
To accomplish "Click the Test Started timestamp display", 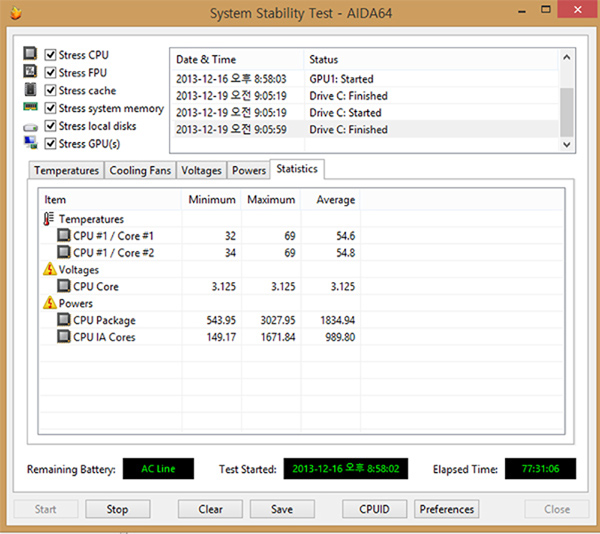I will tap(346, 469).
